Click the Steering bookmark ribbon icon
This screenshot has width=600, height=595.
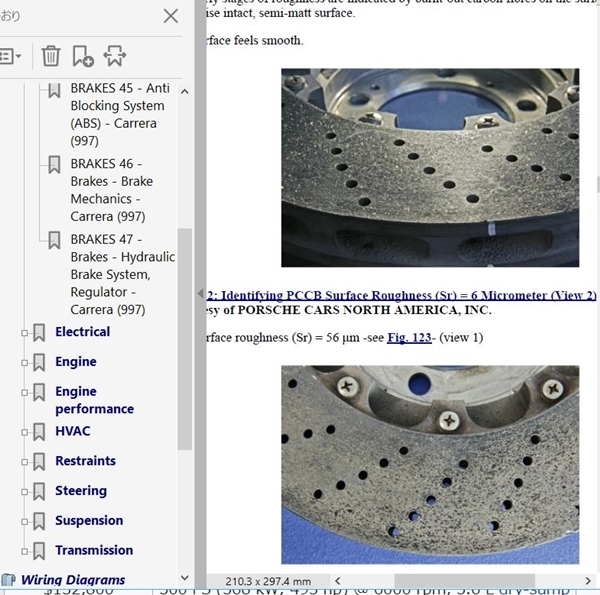point(39,492)
